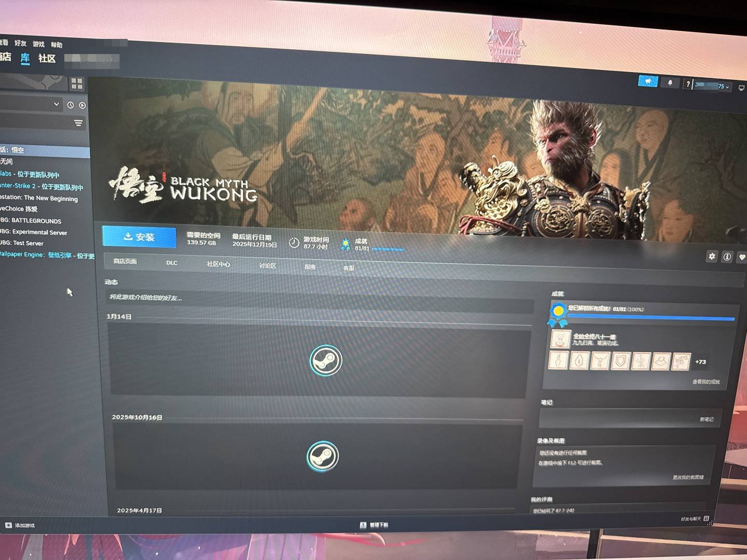Click the recent activity clock icon
Viewport: 747px width, 560px height.
tap(71, 105)
